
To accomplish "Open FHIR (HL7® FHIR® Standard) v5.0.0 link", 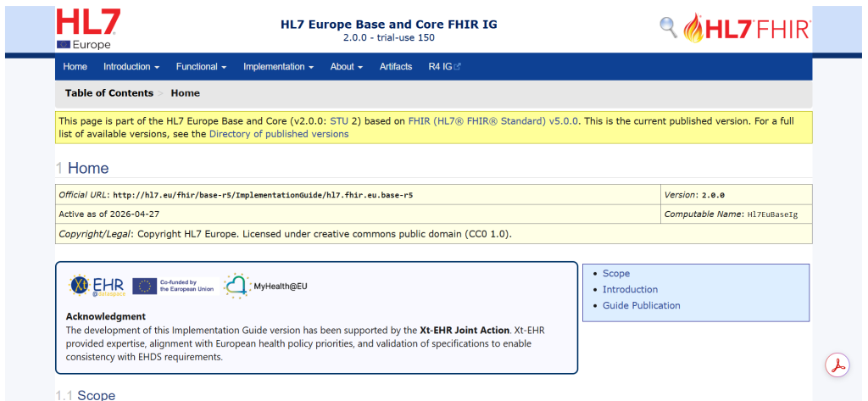I will point(494,120).
